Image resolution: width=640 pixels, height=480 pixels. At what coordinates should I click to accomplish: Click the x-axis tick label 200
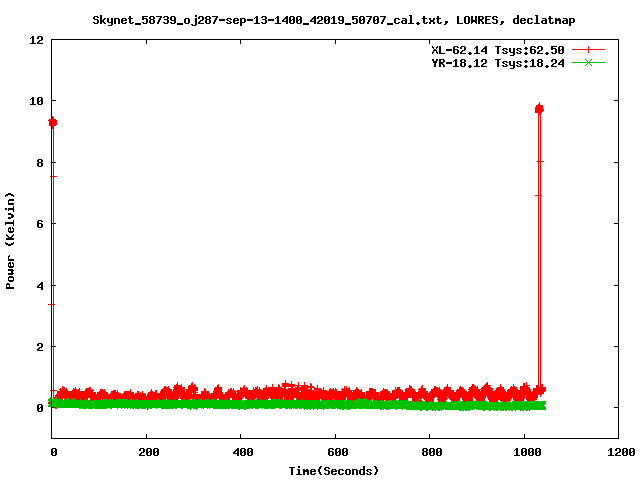[149, 452]
